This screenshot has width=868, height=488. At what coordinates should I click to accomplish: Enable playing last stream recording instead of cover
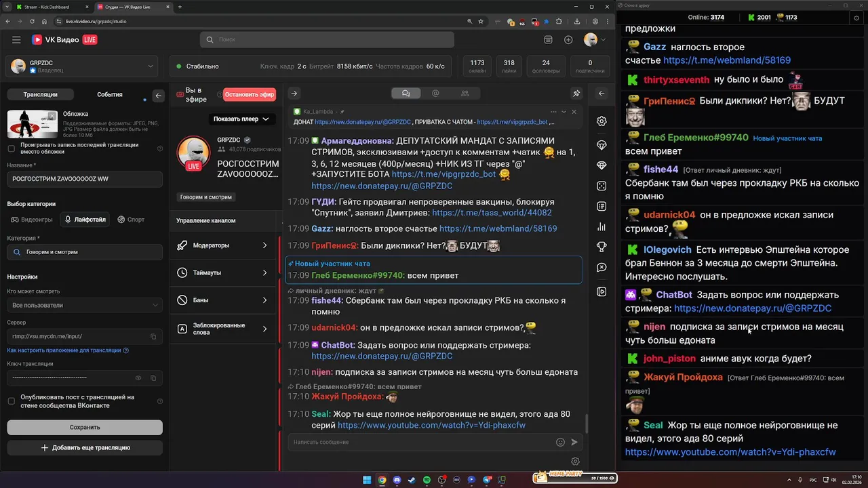[x=11, y=148]
